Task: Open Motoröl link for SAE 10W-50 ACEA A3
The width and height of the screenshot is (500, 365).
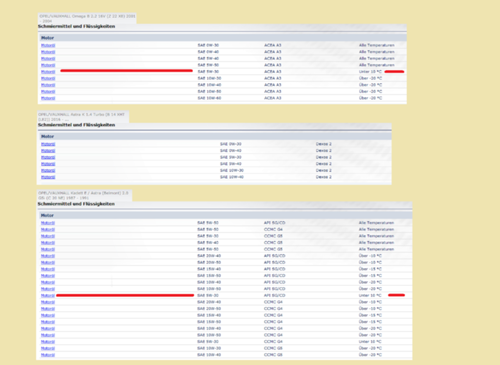Action: (x=48, y=92)
